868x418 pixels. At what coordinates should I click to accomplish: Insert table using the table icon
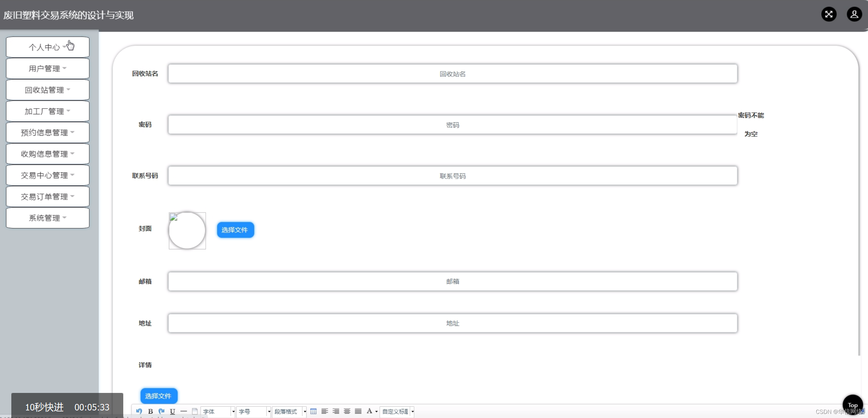pyautogui.click(x=313, y=411)
